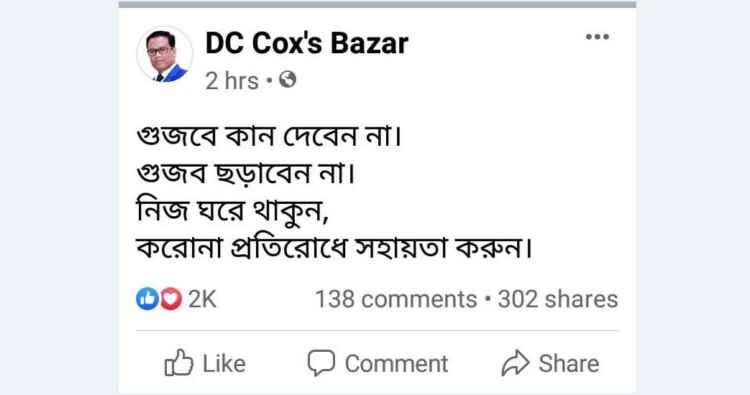Open the 2K reactions count list
This screenshot has height=395, width=750.
tap(202, 299)
